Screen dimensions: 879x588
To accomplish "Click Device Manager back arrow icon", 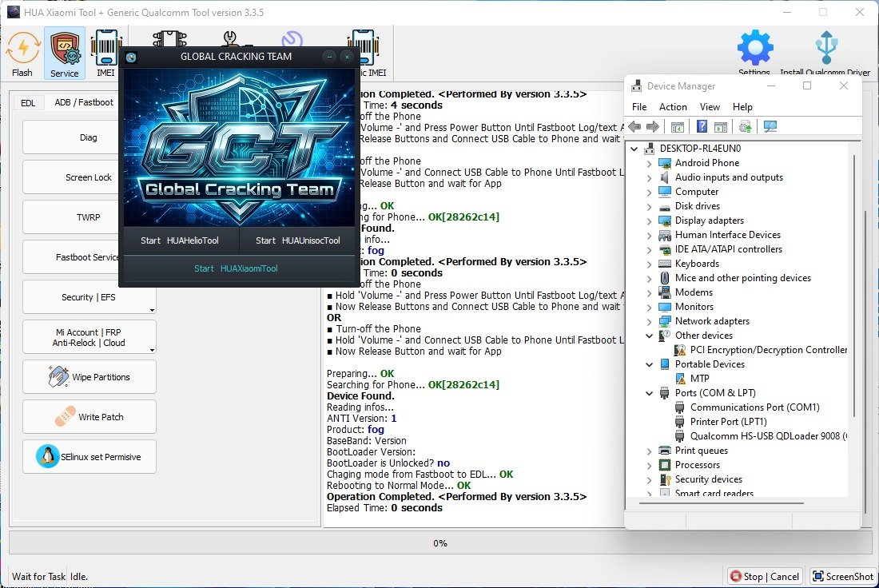I will (x=634, y=127).
